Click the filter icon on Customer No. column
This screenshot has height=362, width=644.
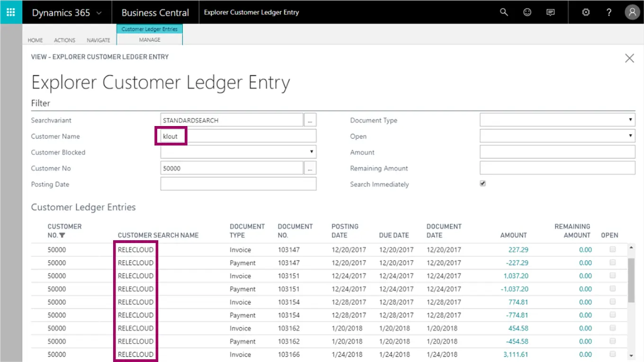tap(63, 235)
